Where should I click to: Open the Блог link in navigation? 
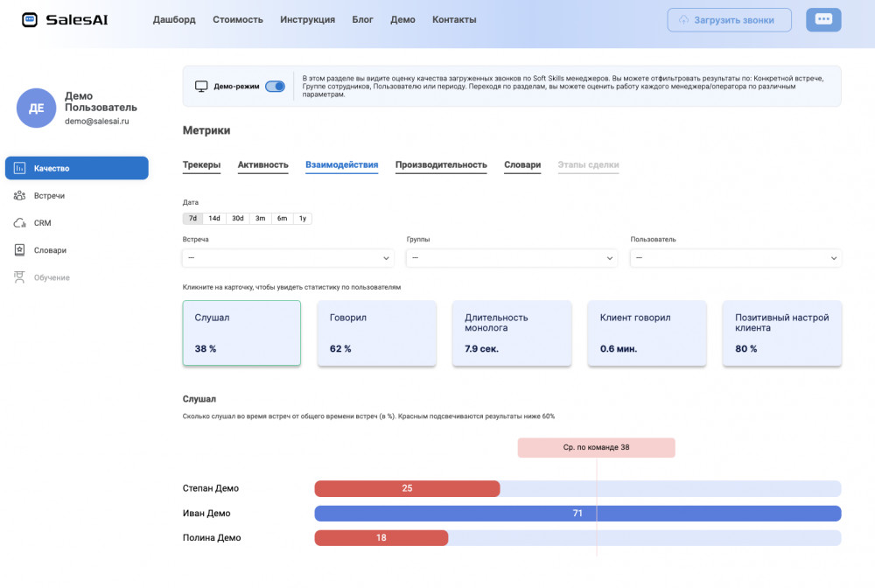362,19
